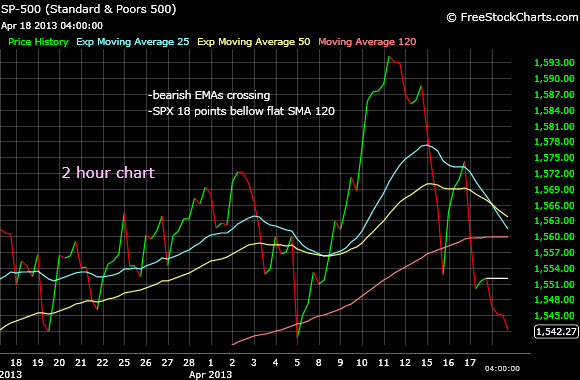Select the Exp Moving Average 50 legend
This screenshot has height=380, width=580.
click(254, 42)
